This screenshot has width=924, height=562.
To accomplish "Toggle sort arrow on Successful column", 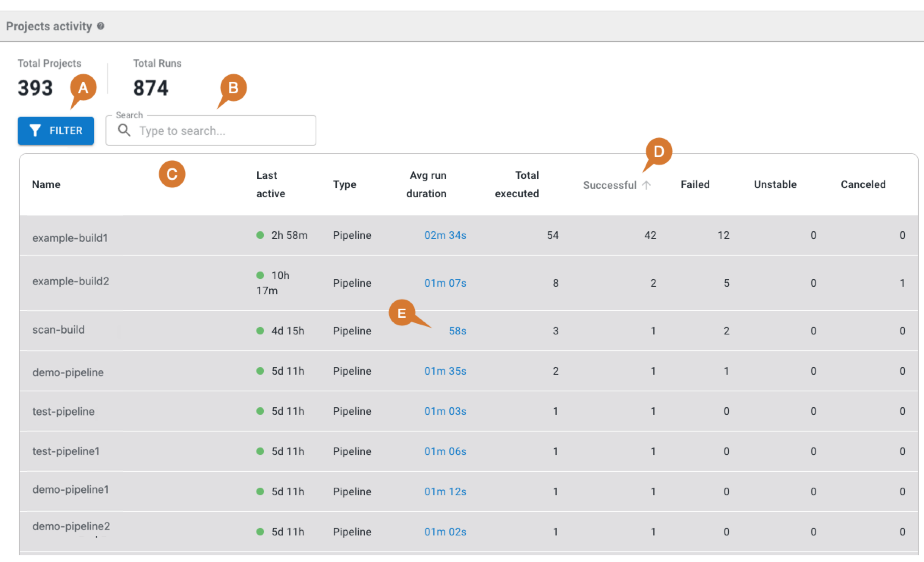I will pos(646,185).
